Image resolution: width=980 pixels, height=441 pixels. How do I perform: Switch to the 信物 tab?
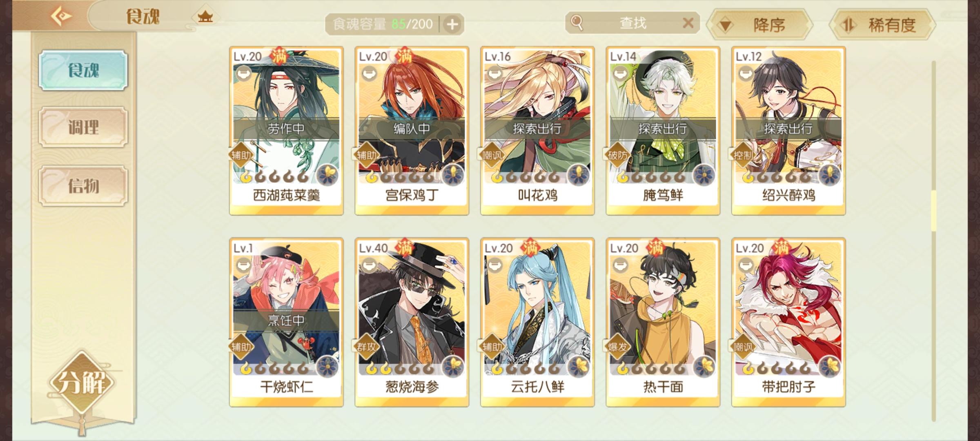coord(83,186)
